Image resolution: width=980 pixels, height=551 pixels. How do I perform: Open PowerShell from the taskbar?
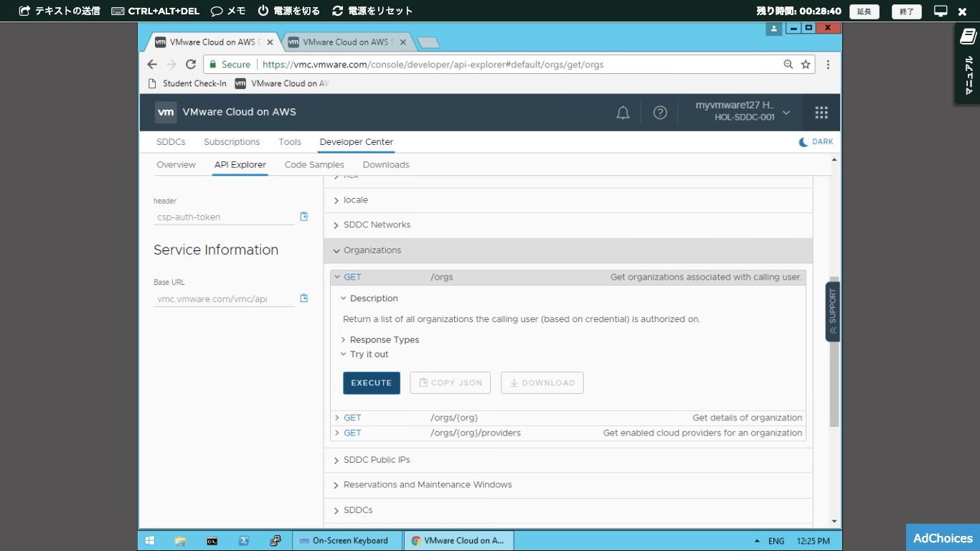(x=243, y=541)
